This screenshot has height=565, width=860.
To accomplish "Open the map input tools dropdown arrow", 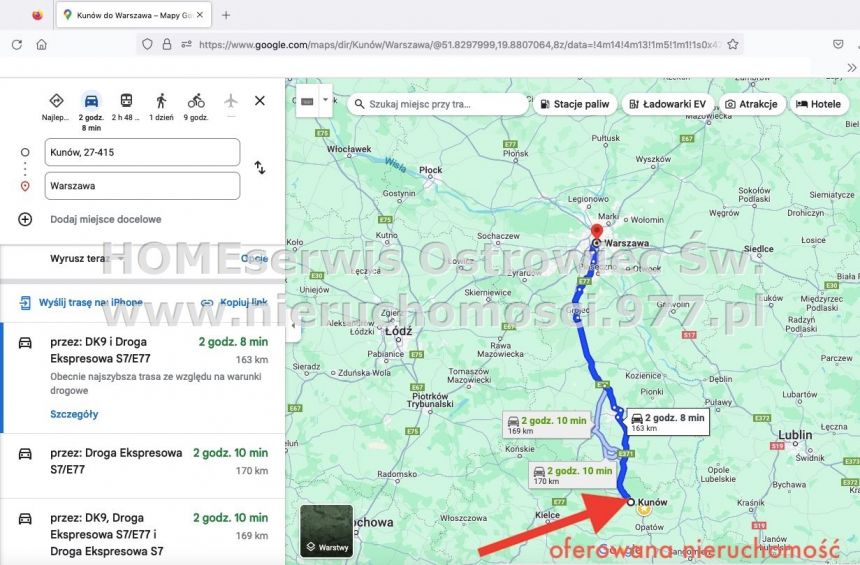I will [x=325, y=100].
